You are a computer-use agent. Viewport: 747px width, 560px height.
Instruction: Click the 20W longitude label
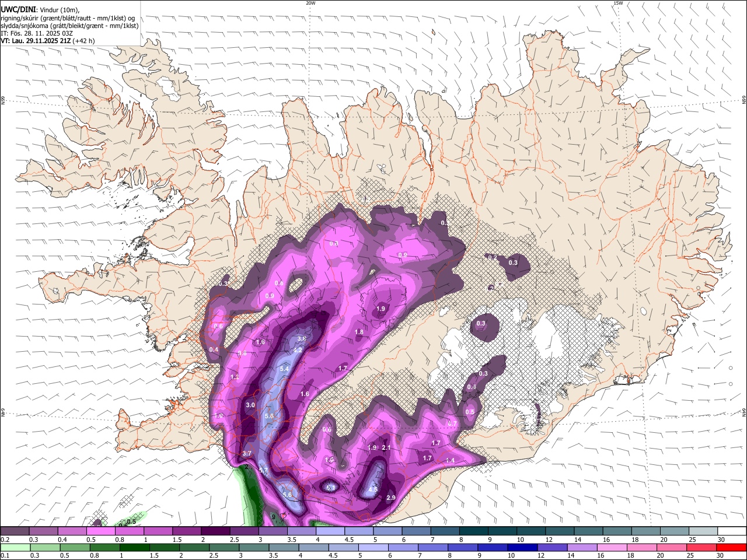pyautogui.click(x=310, y=3)
